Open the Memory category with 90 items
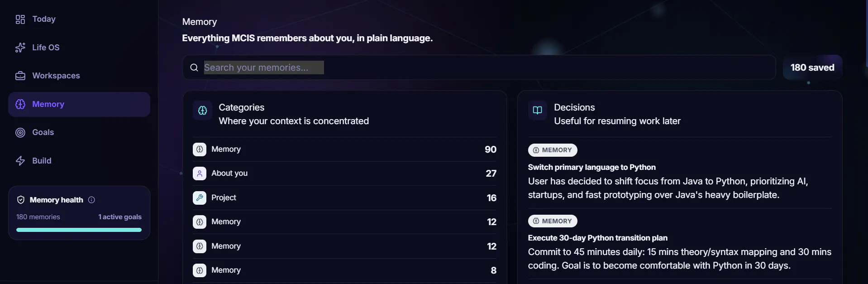 tap(345, 149)
